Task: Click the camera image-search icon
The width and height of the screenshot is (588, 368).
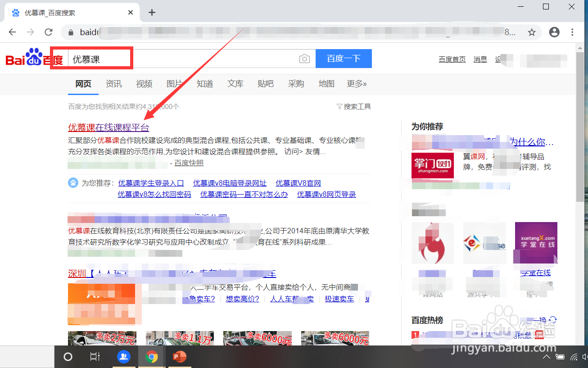Action: tap(304, 59)
